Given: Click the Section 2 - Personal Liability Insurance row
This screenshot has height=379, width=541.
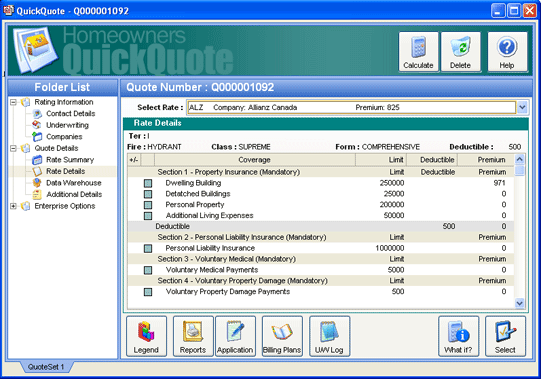Looking at the screenshot, I should [x=321, y=237].
